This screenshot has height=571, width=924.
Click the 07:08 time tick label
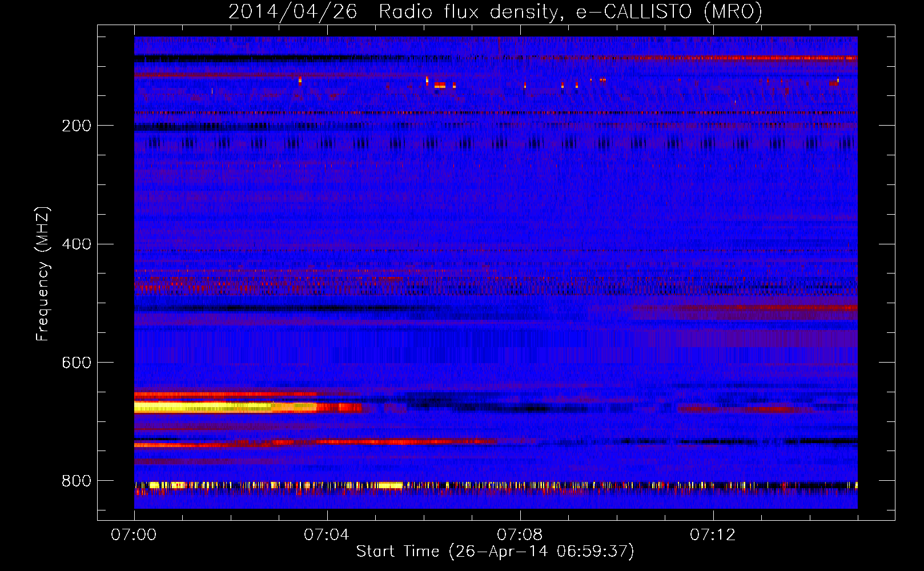coord(520,534)
